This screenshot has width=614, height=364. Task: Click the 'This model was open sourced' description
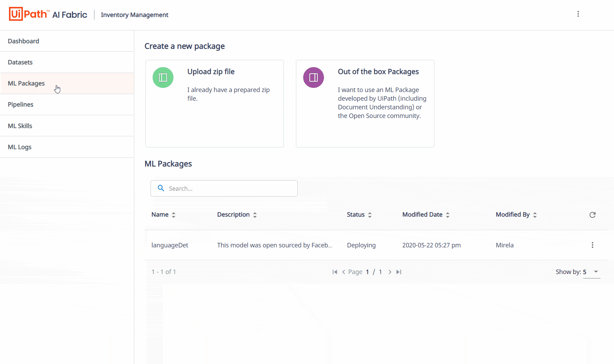click(x=274, y=245)
